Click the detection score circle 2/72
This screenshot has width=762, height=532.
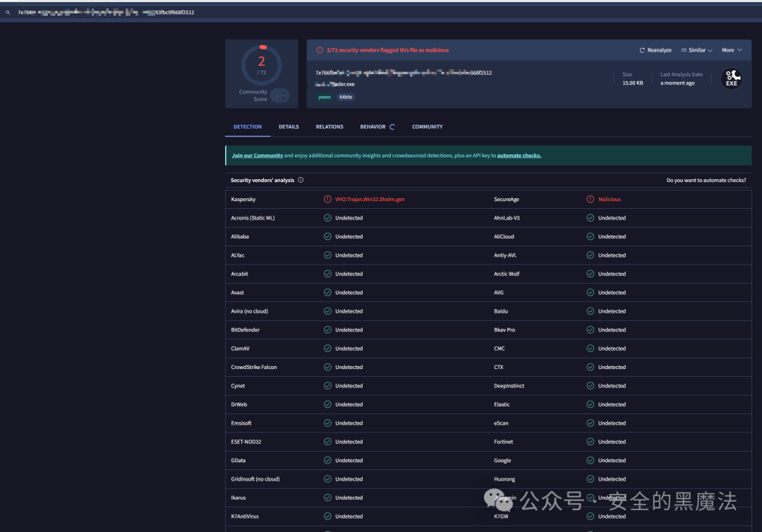[262, 65]
